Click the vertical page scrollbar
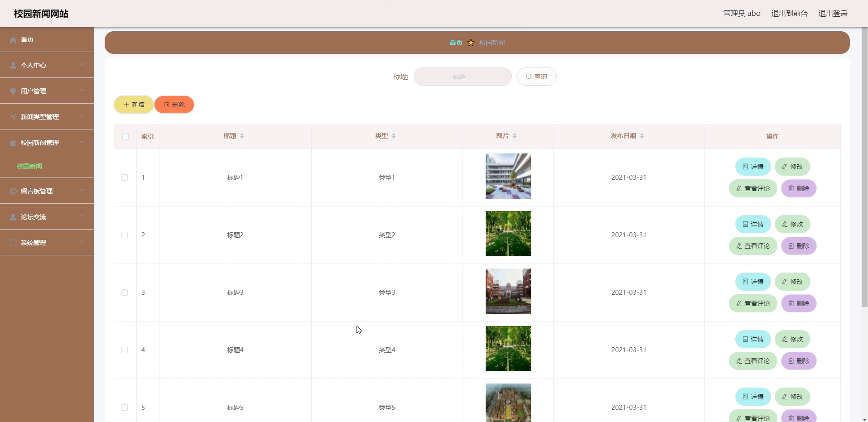The height and width of the screenshot is (422, 868). click(864, 168)
